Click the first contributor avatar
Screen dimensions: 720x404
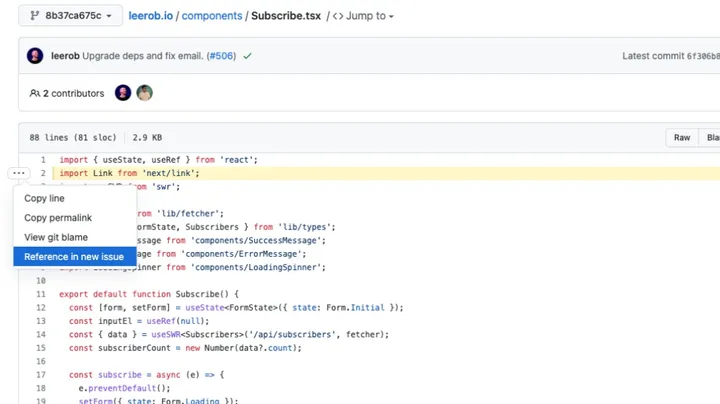pos(123,93)
